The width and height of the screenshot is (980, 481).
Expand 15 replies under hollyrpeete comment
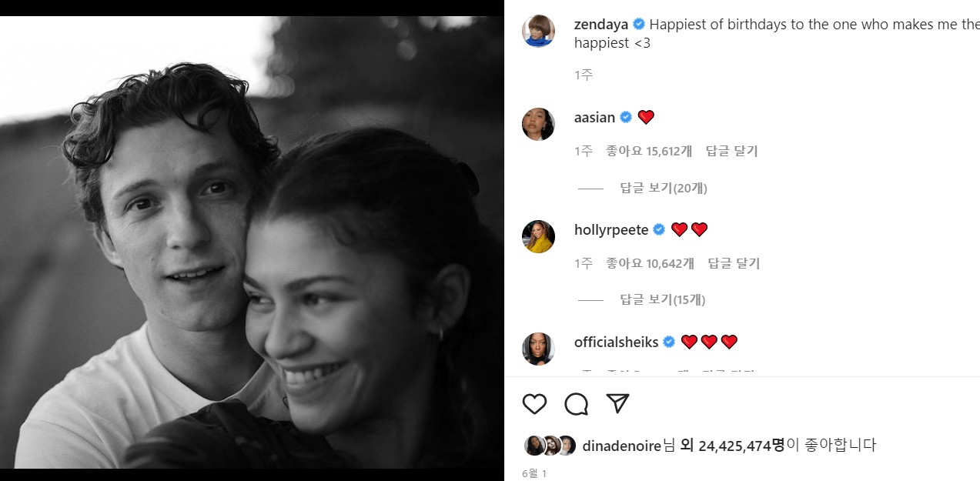click(x=663, y=299)
